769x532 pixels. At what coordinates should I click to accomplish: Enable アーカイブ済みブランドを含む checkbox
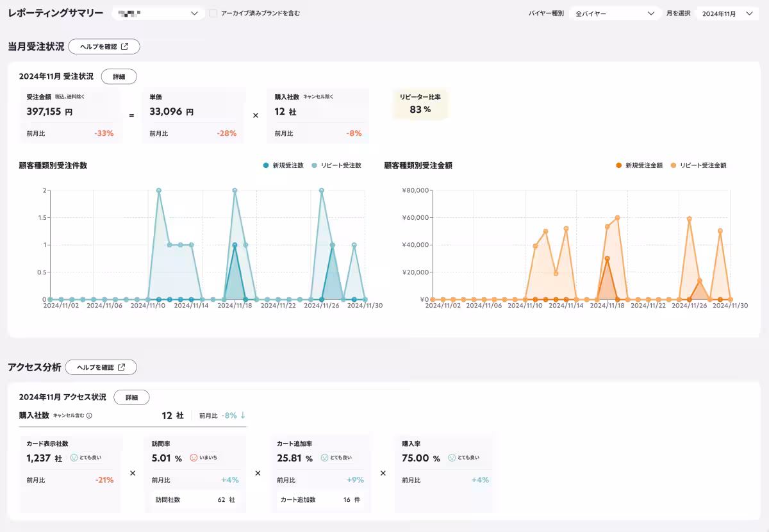tap(213, 13)
